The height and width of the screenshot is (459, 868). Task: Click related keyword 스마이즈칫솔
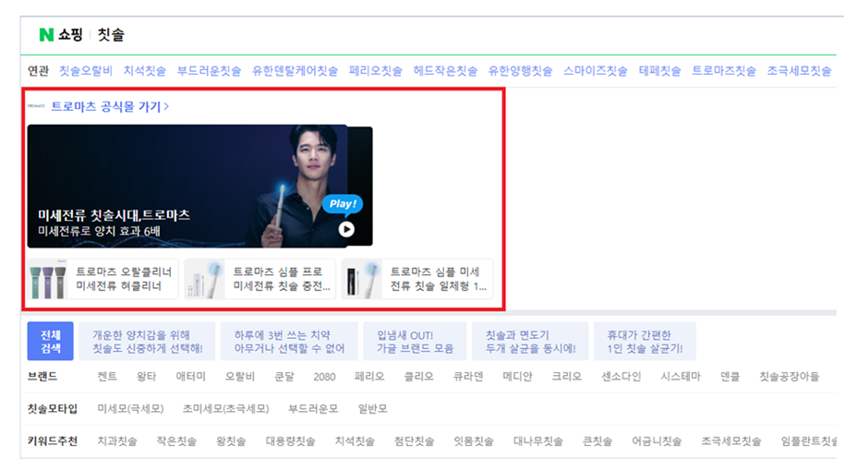(x=596, y=71)
